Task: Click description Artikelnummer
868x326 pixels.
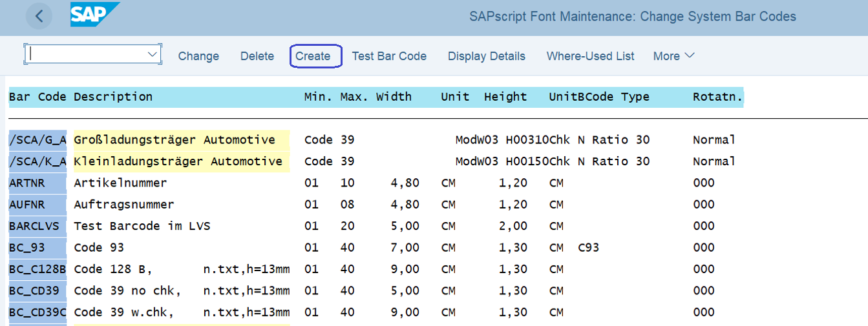Action: [x=120, y=183]
